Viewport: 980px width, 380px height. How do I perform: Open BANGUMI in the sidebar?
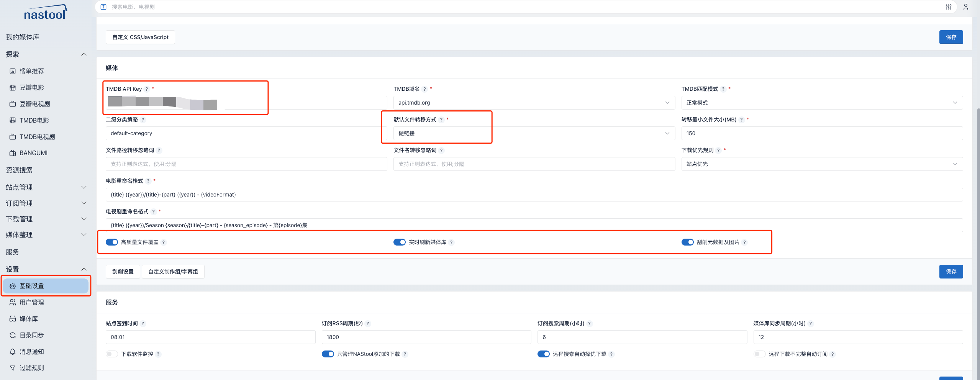pos(33,153)
